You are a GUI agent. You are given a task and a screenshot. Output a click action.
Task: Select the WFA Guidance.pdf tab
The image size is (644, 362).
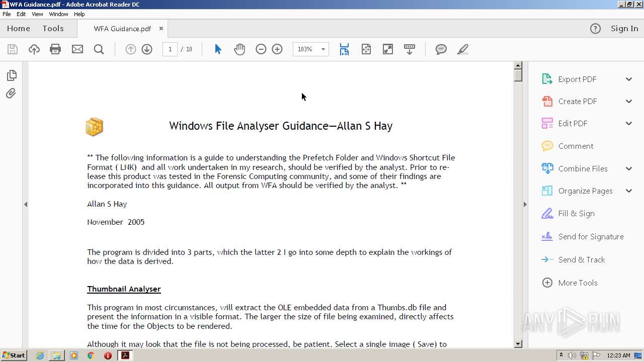(122, 29)
